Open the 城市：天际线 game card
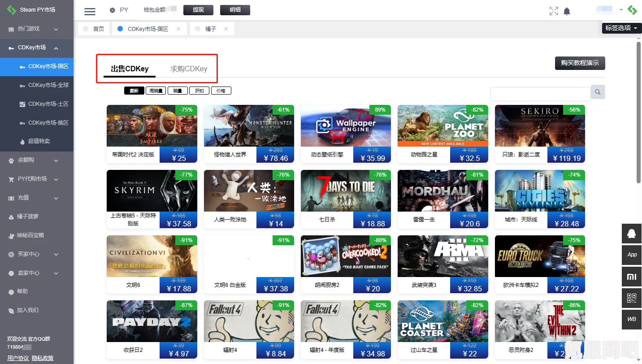 click(540, 199)
